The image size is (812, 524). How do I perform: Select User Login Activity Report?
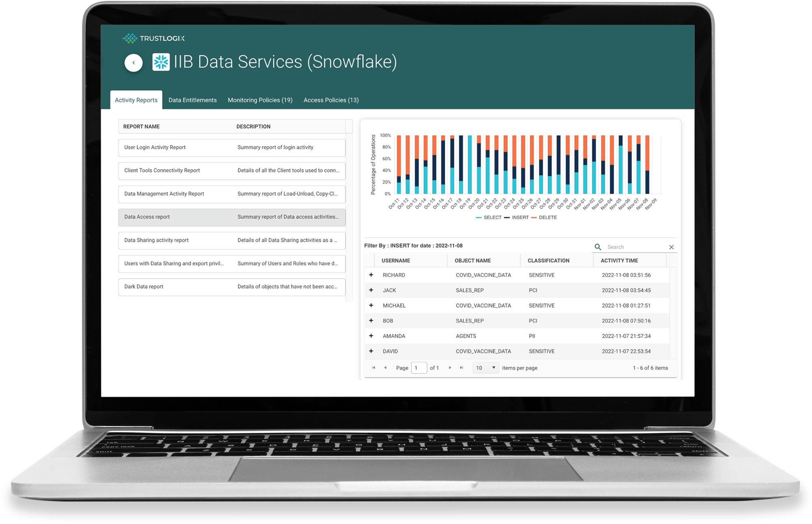(x=232, y=147)
